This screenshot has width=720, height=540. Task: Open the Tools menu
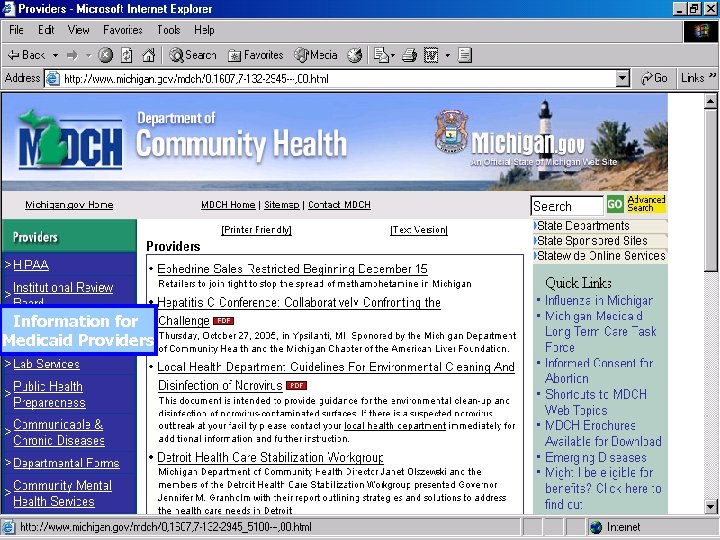(169, 30)
